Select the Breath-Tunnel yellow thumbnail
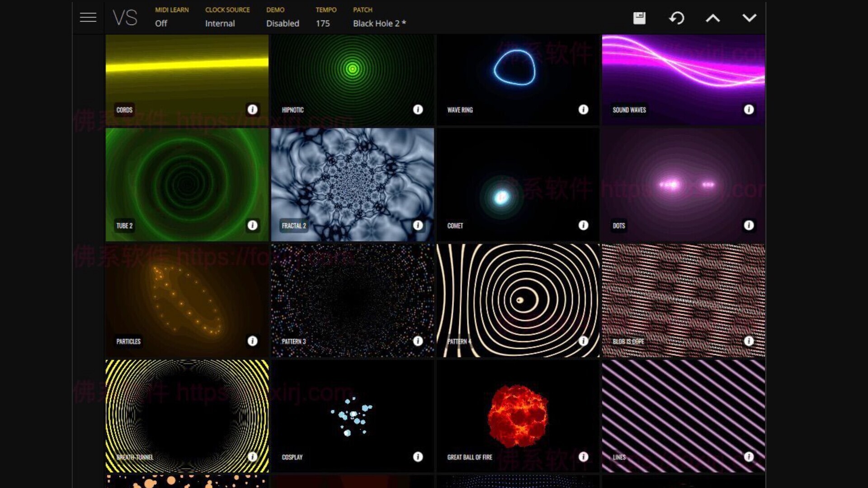 tap(187, 416)
